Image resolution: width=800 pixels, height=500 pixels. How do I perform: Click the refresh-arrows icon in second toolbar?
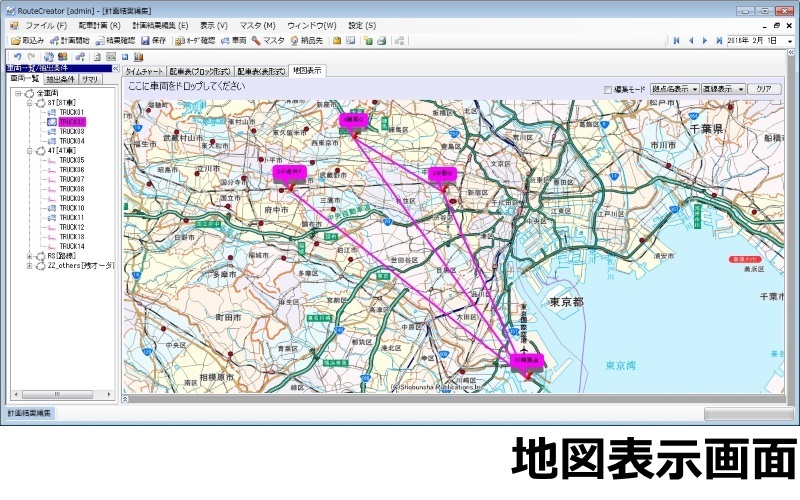click(49, 57)
